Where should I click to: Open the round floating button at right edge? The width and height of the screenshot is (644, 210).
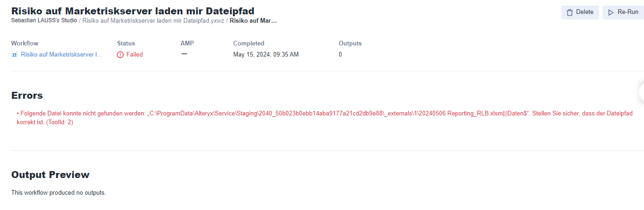tap(642, 92)
